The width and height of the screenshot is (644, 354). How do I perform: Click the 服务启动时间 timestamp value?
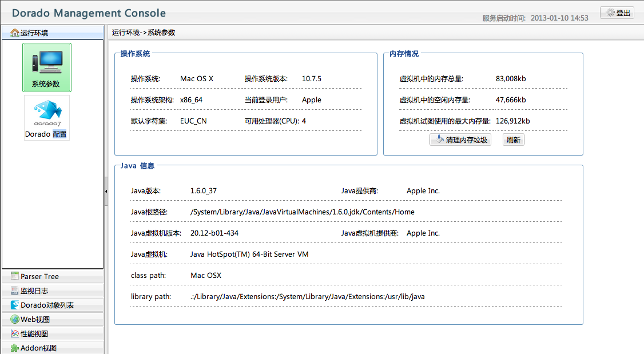tap(559, 18)
